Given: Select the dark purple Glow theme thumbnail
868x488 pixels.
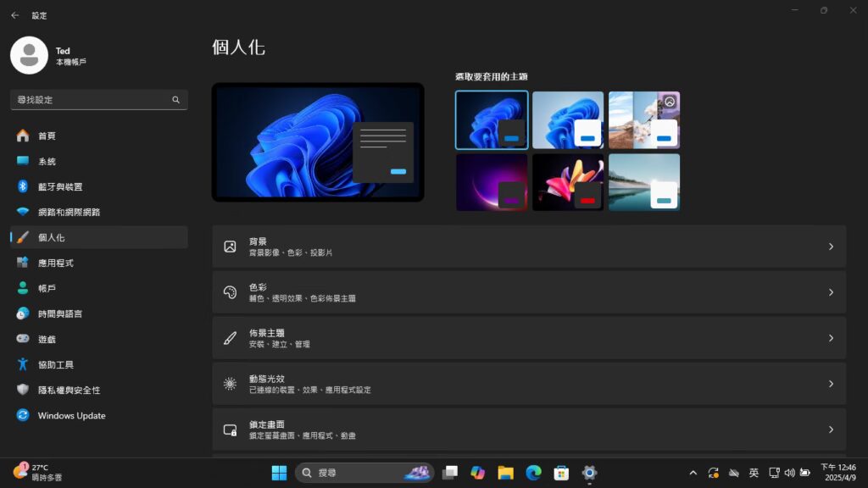Looking at the screenshot, I should [492, 181].
